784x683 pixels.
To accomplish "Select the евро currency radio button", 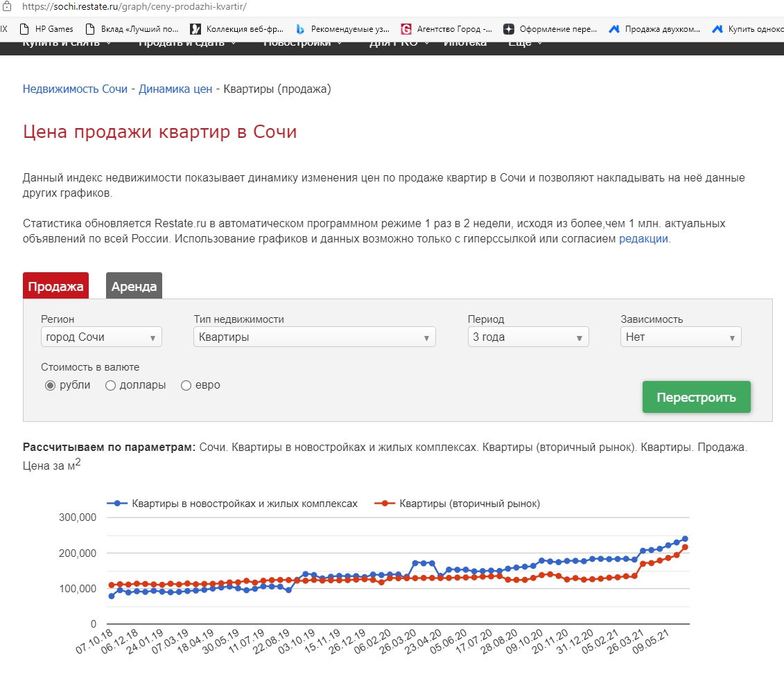I will tap(186, 386).
